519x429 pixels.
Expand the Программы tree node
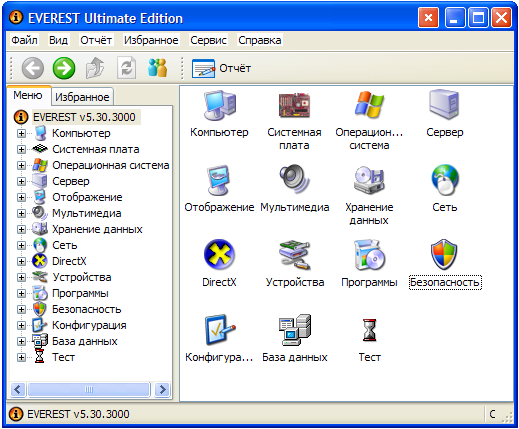(21, 293)
